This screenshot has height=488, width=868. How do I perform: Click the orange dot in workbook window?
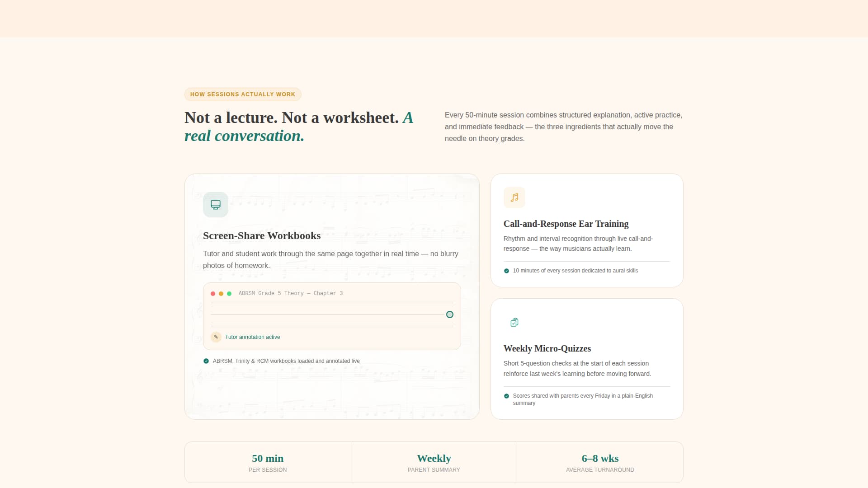221,294
